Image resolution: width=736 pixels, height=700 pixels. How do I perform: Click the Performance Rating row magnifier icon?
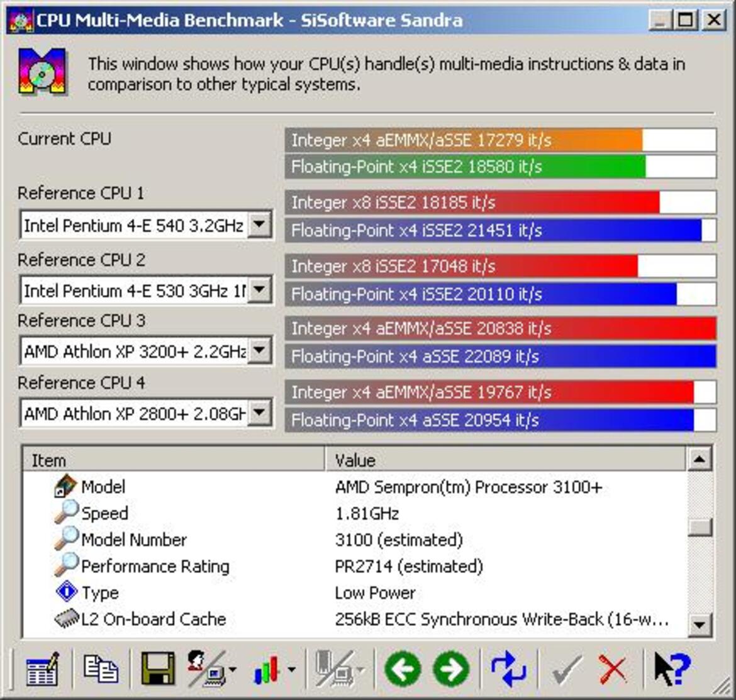[66, 565]
